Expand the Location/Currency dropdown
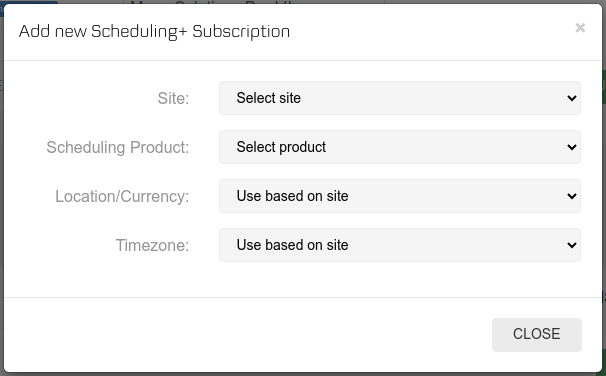The width and height of the screenshot is (606, 376). point(400,196)
